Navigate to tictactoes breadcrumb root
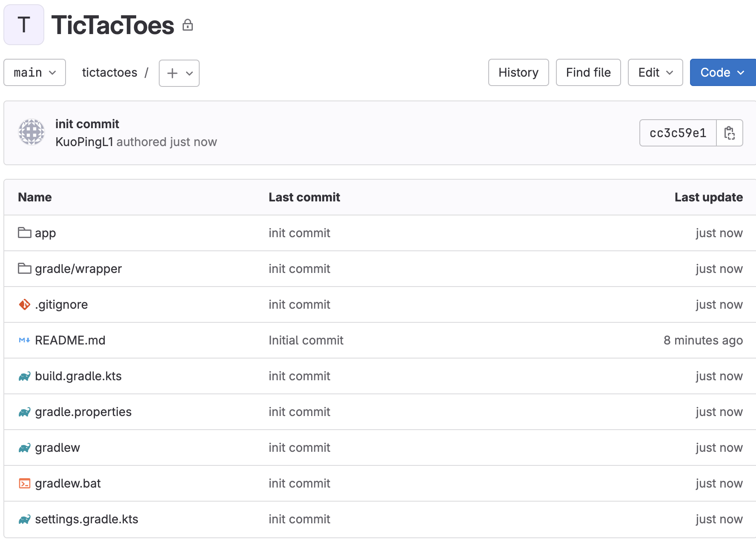The width and height of the screenshot is (756, 551). [110, 72]
